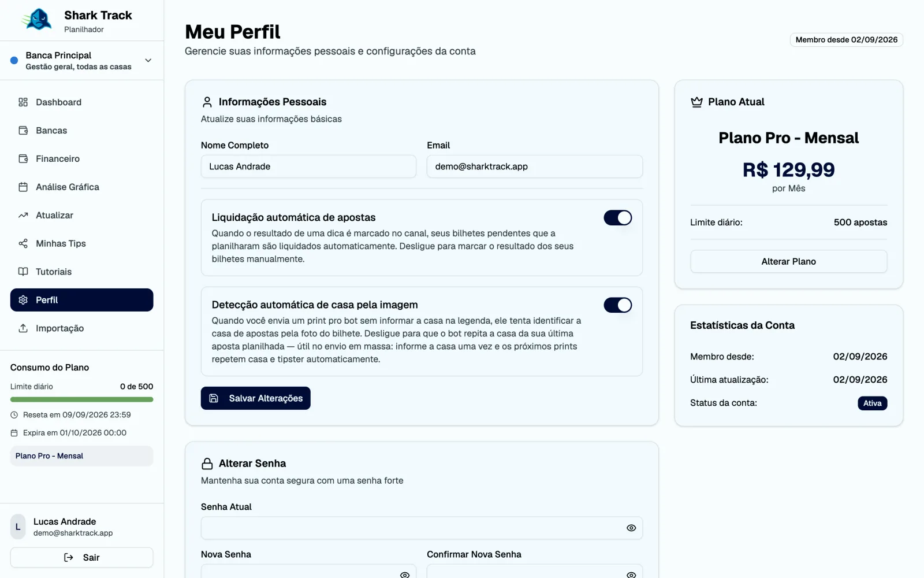Click the Análise Gráfica calendar icon
The height and width of the screenshot is (578, 924).
23,187
